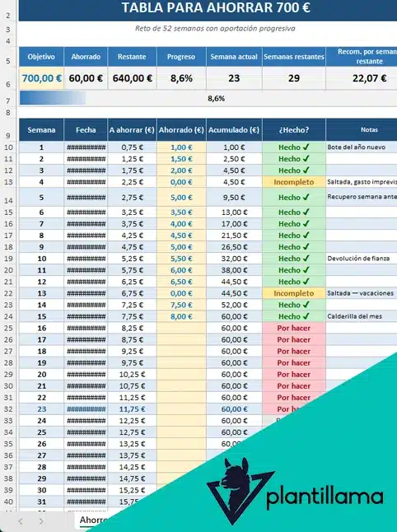The height and width of the screenshot is (532, 397).
Task: Click Ahorrado summary value 60,00 €
Action: [x=86, y=78]
